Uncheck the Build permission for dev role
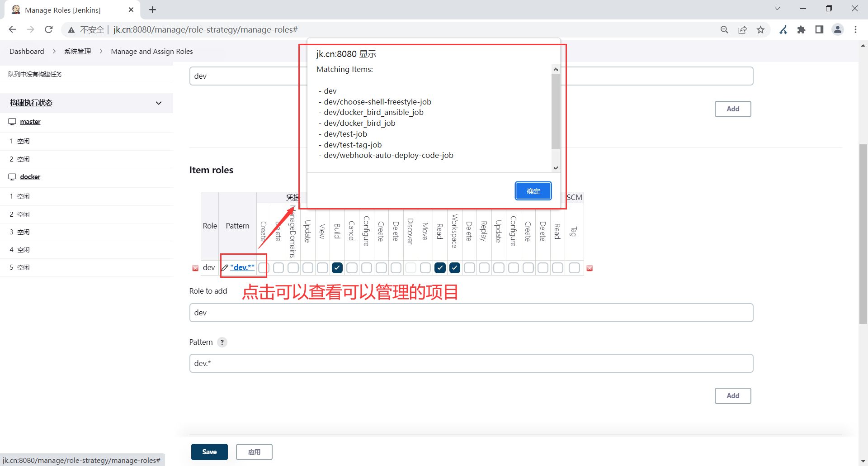868x466 pixels. tap(337, 268)
